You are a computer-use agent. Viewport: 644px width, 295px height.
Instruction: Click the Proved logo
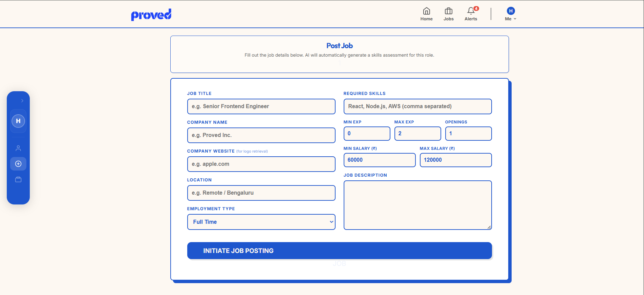[151, 15]
